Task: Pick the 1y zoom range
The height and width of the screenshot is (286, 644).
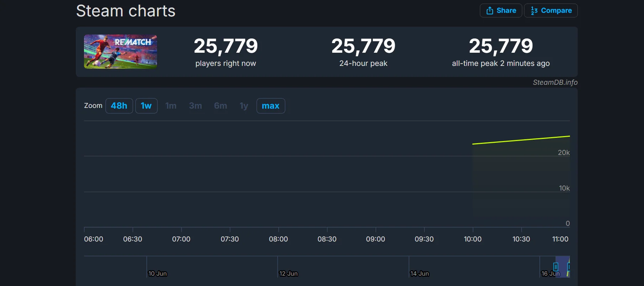Action: click(x=244, y=106)
